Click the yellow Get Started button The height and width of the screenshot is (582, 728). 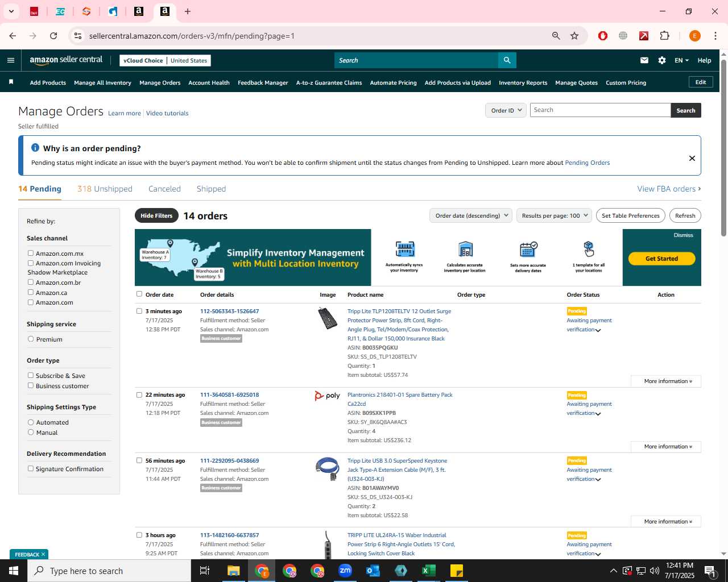coord(661,259)
